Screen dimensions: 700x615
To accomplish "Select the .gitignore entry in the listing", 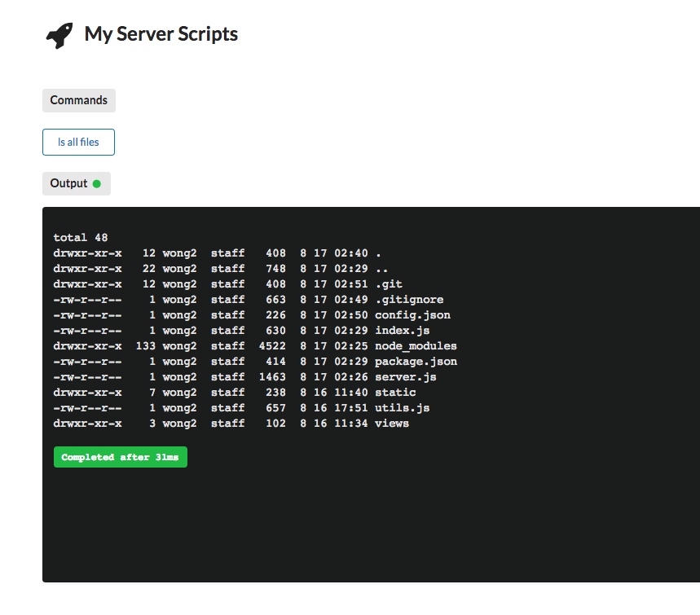I will tap(244, 299).
